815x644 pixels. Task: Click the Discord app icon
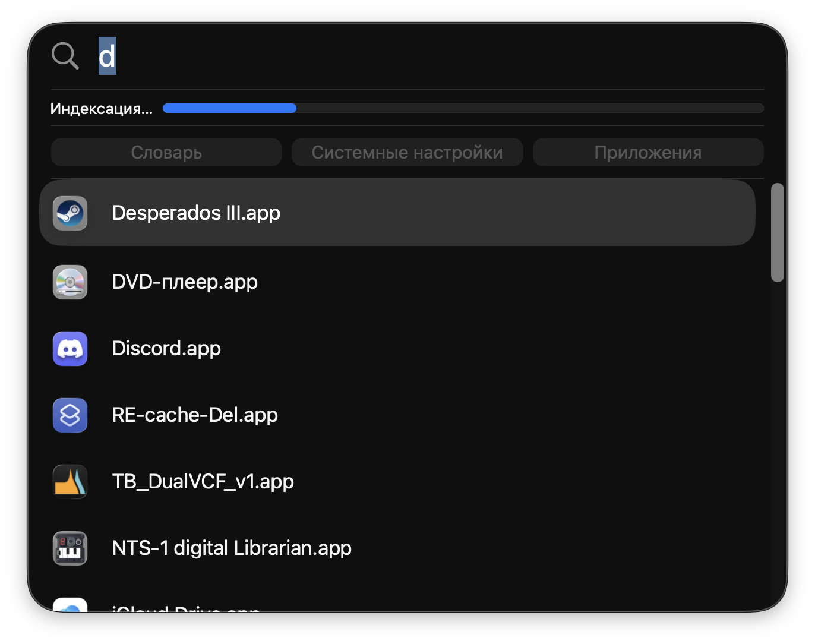(x=70, y=348)
